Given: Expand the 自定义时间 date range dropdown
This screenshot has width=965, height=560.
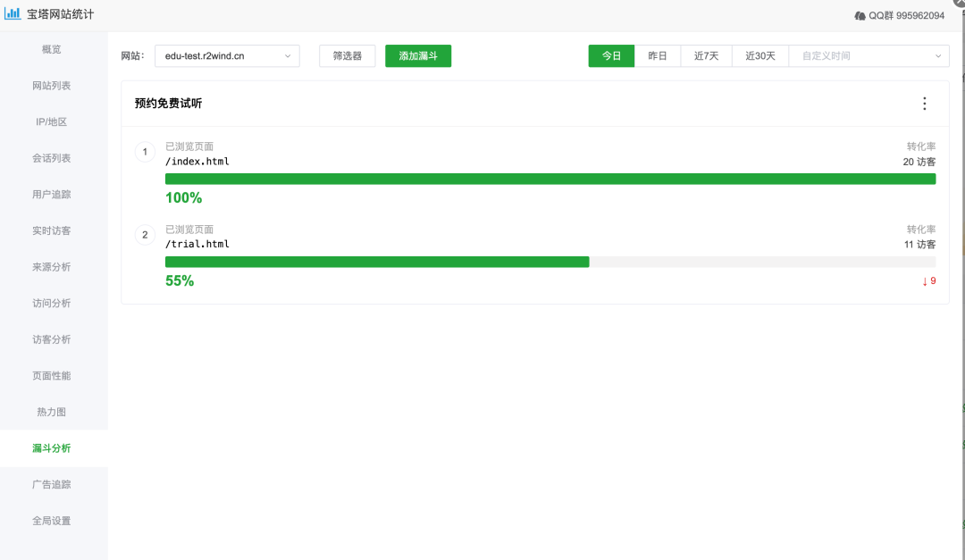Looking at the screenshot, I should pos(869,56).
